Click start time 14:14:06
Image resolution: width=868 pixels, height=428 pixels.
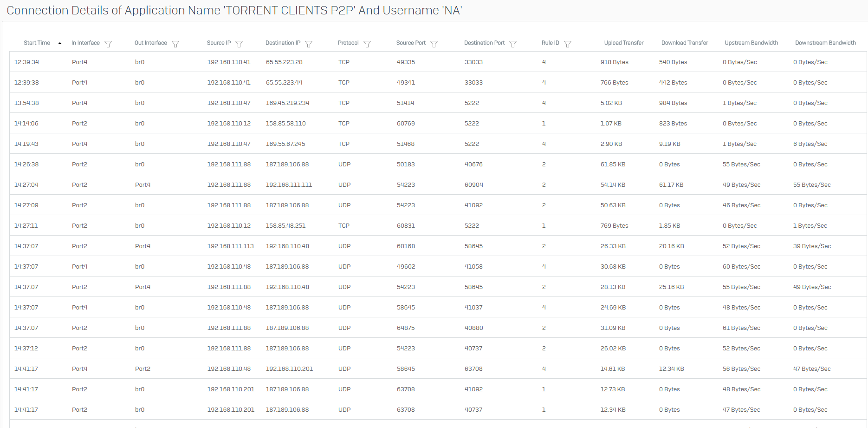(x=26, y=123)
